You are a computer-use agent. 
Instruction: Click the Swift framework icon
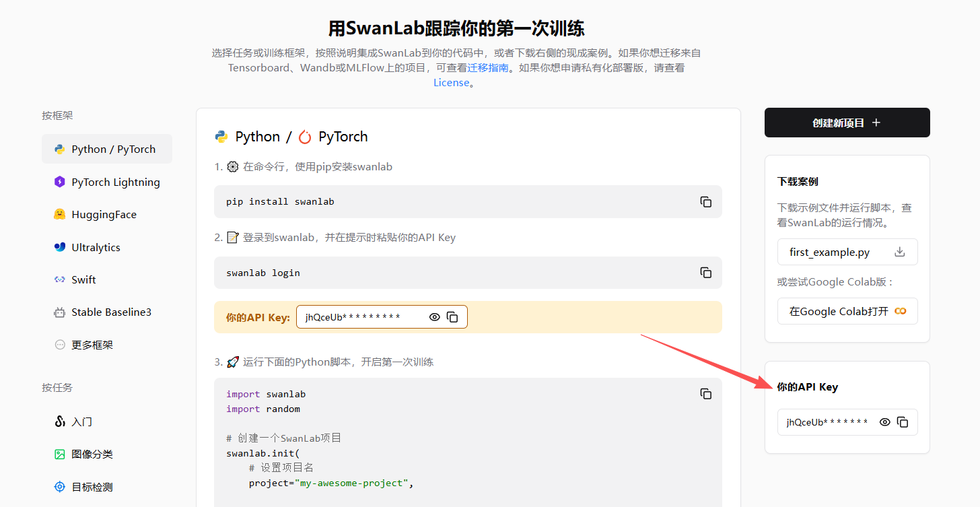tap(59, 279)
